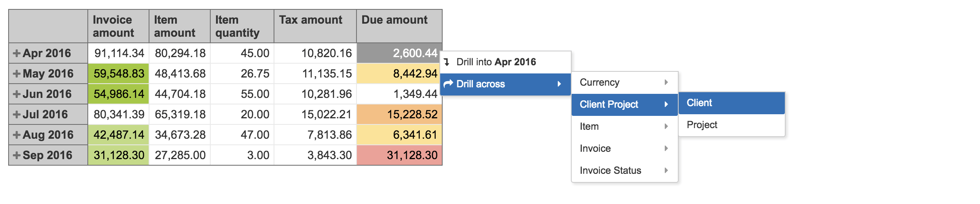Click the plus icon beside Aug 2016
The height and width of the screenshot is (204, 980).
16,135
